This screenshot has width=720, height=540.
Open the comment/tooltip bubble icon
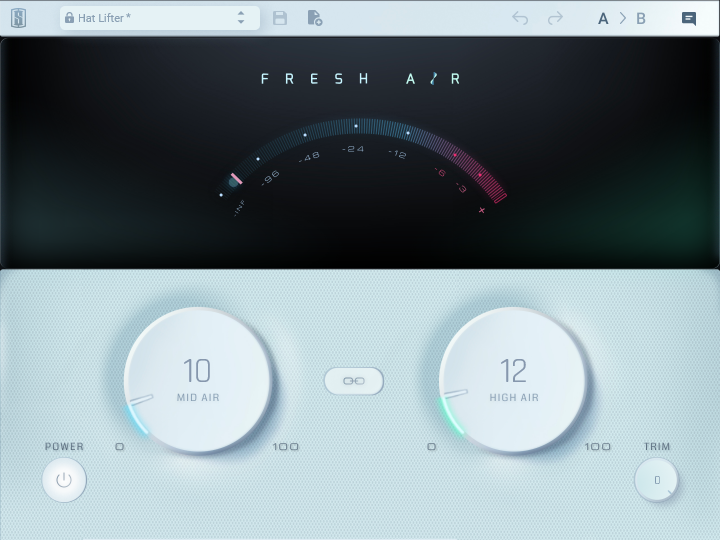(x=689, y=19)
